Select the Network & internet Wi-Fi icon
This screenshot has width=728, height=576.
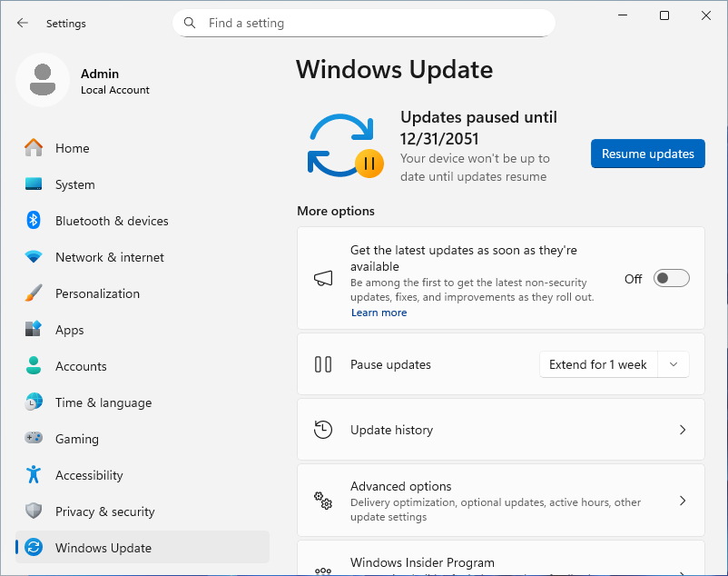(x=34, y=257)
